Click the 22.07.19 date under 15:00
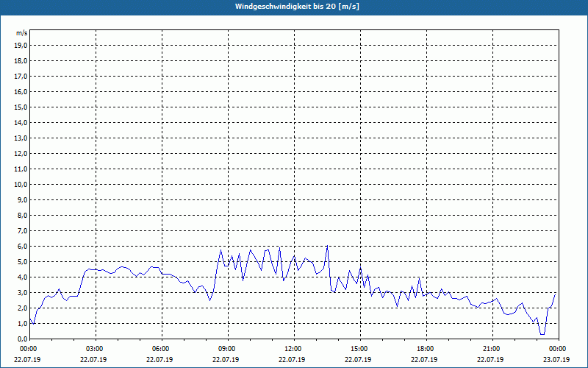The height and width of the screenshot is (368, 588). click(x=358, y=359)
